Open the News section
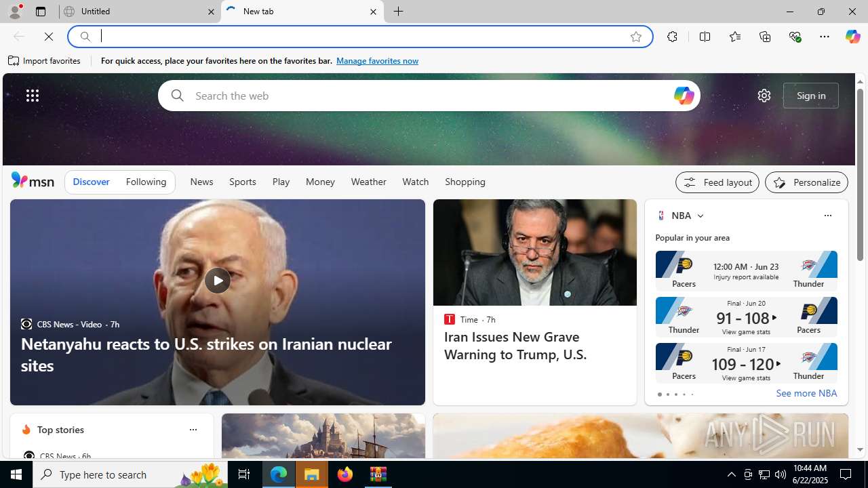Screen dimensions: 868x488 click(x=201, y=182)
